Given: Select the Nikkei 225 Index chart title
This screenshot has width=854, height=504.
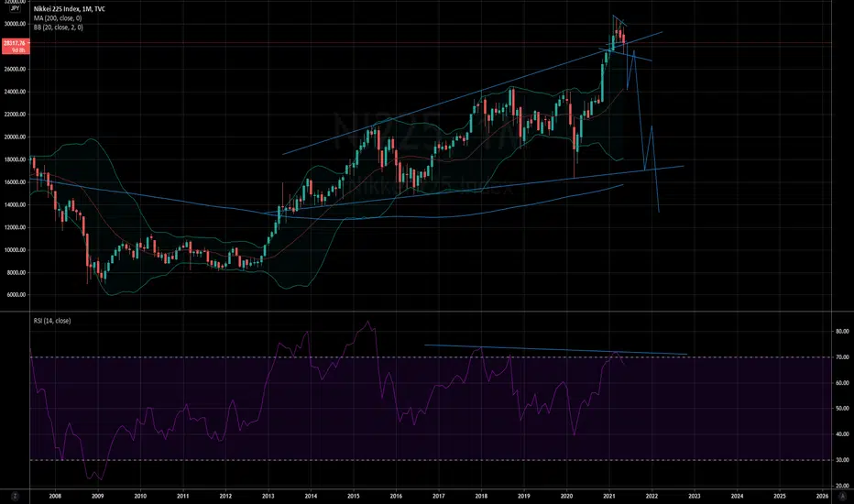Looking at the screenshot, I should 69,9.
